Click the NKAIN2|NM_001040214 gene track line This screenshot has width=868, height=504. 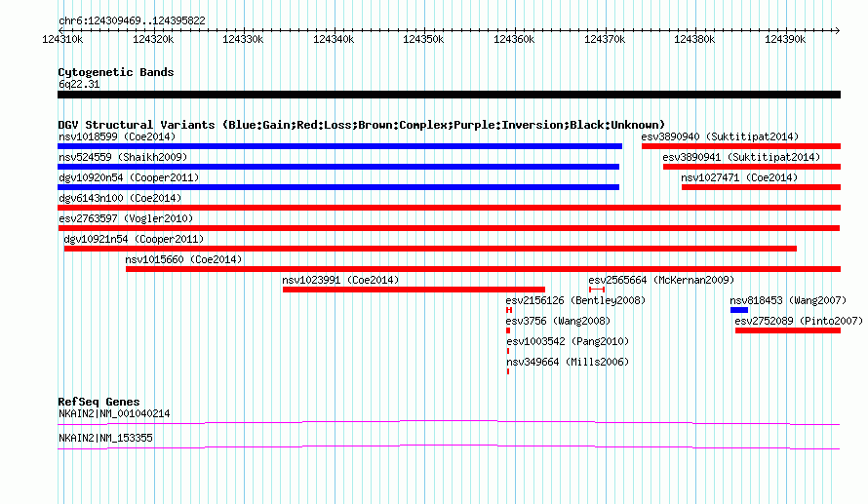[449, 423]
